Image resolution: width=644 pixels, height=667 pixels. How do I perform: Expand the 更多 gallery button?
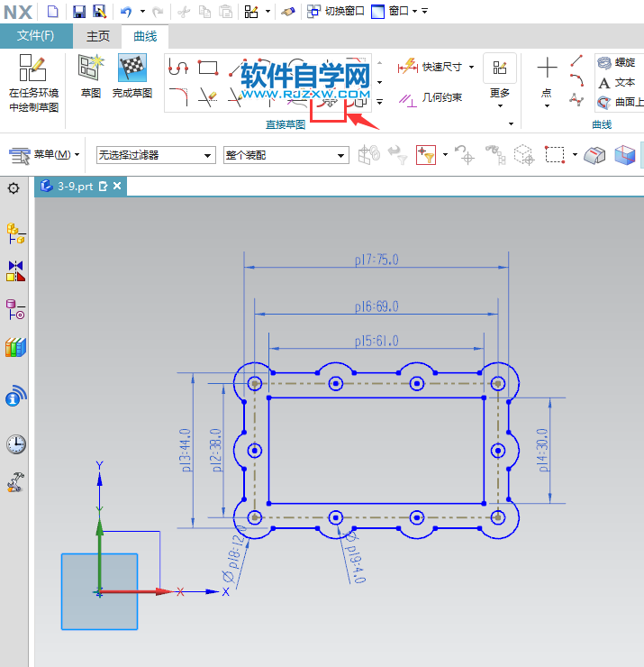(500, 77)
